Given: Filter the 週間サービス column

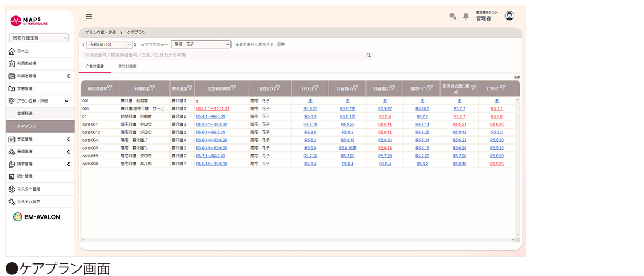Looking at the screenshot, I should (430, 88).
